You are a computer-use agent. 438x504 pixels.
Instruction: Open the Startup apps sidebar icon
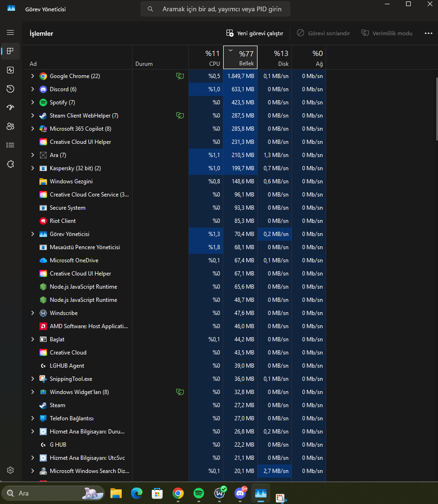pos(10,107)
